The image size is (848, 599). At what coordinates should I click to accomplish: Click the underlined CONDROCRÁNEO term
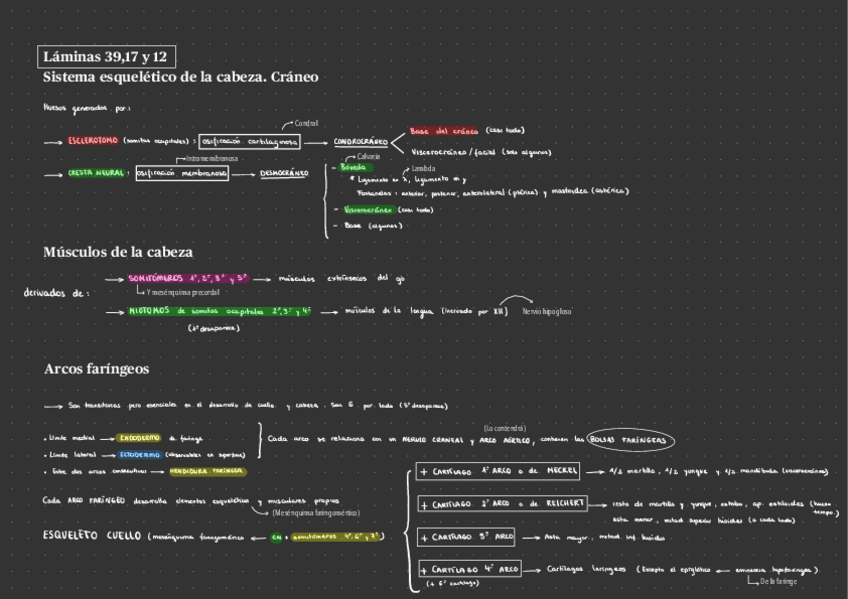coord(360,142)
